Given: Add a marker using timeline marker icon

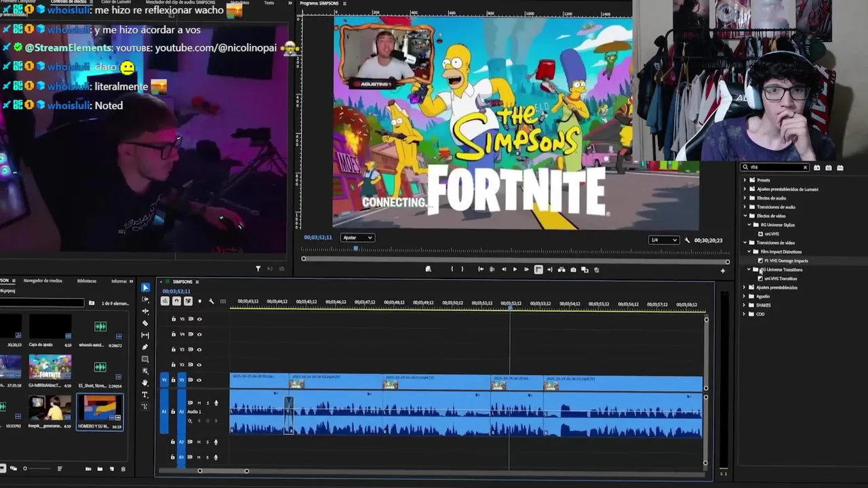Looking at the screenshot, I should [x=199, y=301].
